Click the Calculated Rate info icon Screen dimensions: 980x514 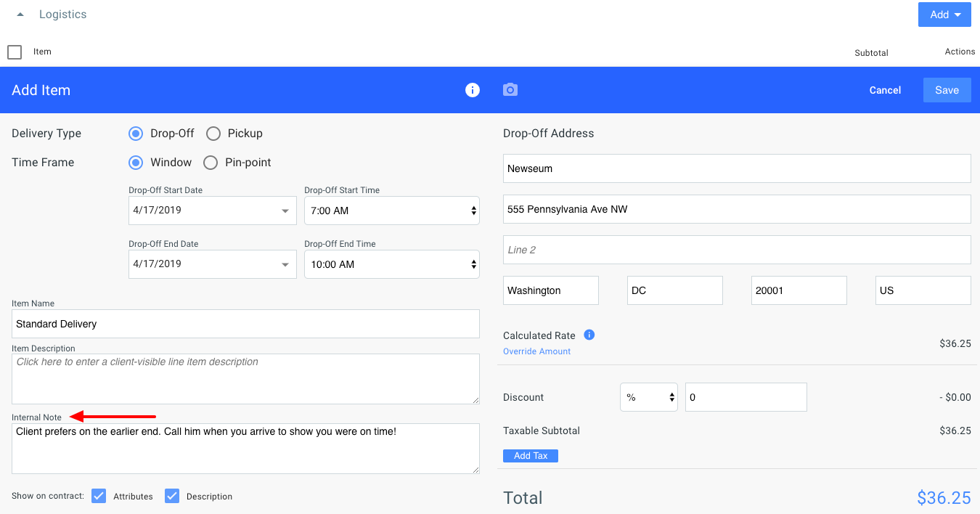pos(589,335)
